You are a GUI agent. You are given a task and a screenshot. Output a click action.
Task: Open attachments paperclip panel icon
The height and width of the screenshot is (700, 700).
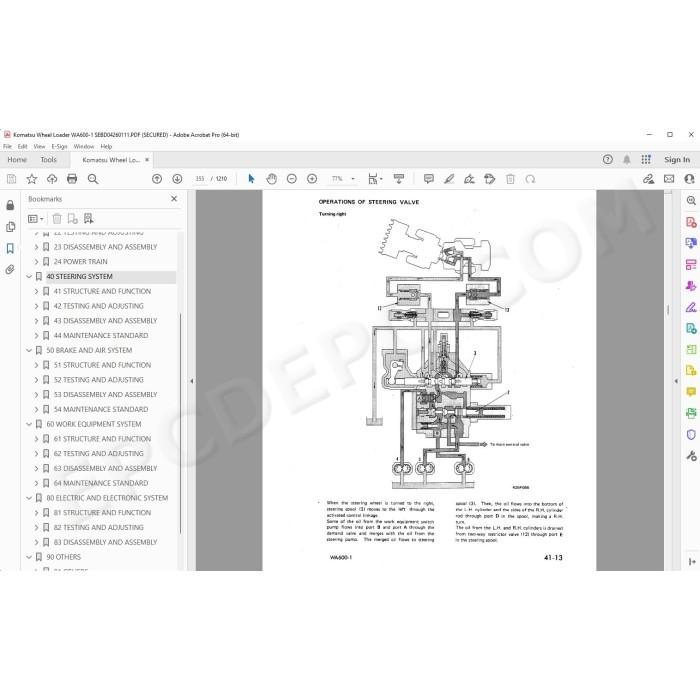(x=10, y=270)
